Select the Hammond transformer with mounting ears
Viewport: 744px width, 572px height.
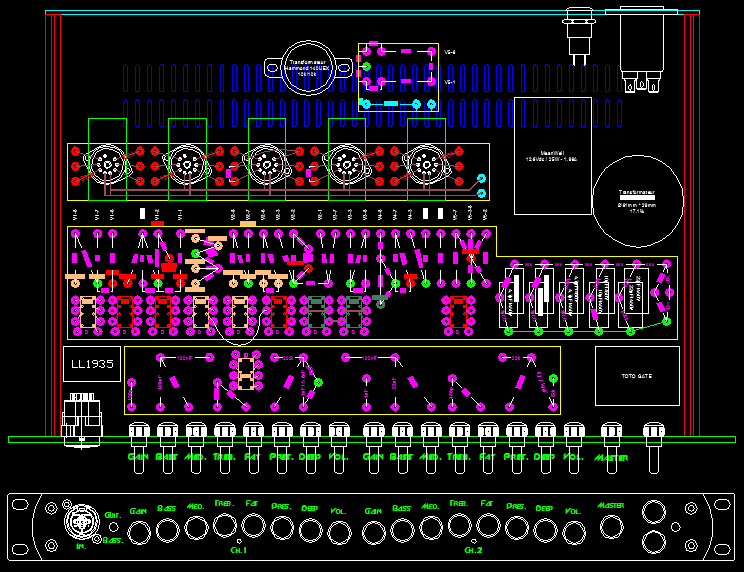click(x=309, y=68)
